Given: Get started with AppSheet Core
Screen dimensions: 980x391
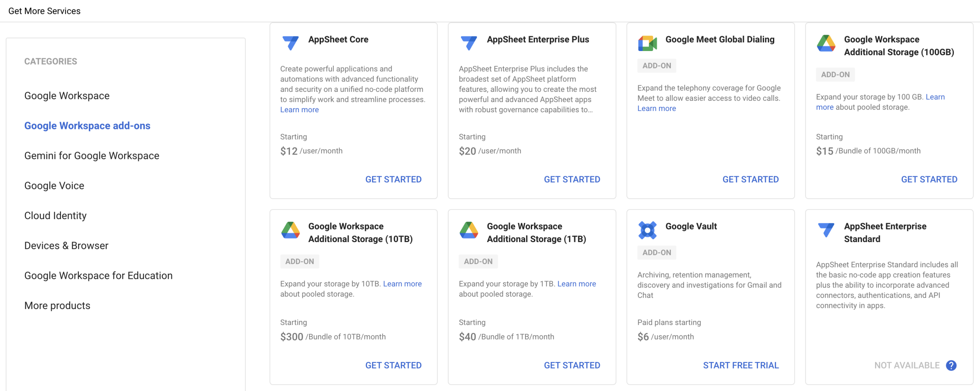Looking at the screenshot, I should [394, 179].
